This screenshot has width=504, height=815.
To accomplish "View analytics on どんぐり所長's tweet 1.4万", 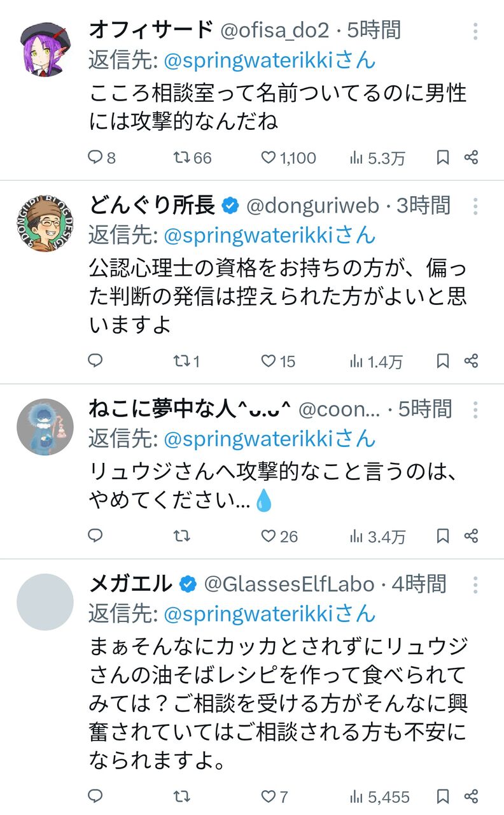I will (376, 362).
